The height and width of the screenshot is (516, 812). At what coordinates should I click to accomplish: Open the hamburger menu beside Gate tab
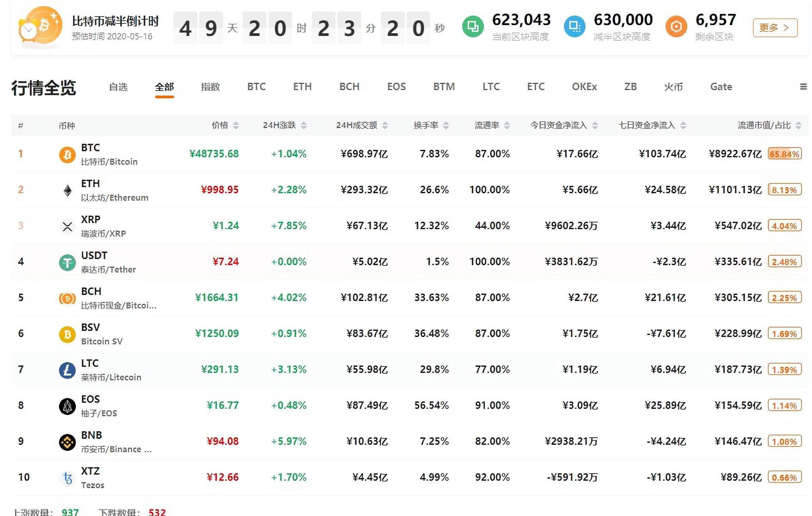pyautogui.click(x=803, y=87)
